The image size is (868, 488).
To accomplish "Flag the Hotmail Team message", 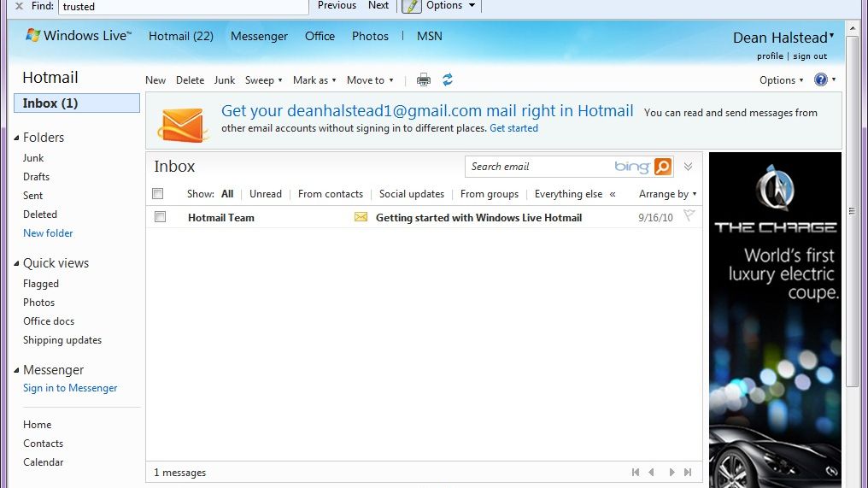I will [x=689, y=215].
